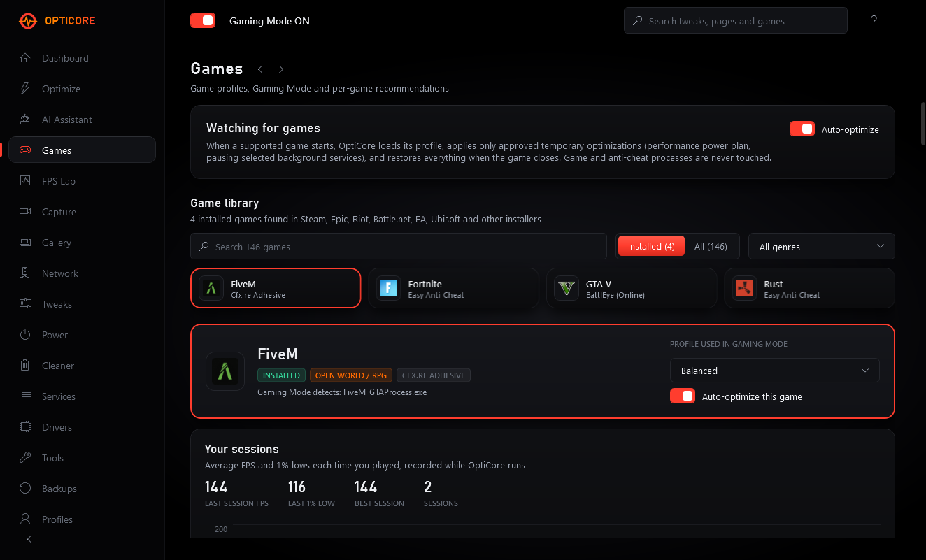The image size is (926, 560).
Task: Select the GTA V game card
Action: (632, 288)
